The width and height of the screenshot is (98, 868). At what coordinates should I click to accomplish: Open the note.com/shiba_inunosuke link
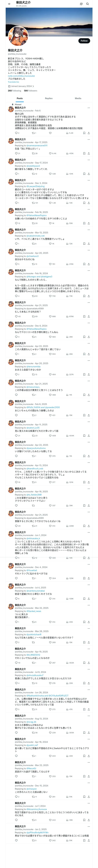pyautogui.click(x=21, y=76)
